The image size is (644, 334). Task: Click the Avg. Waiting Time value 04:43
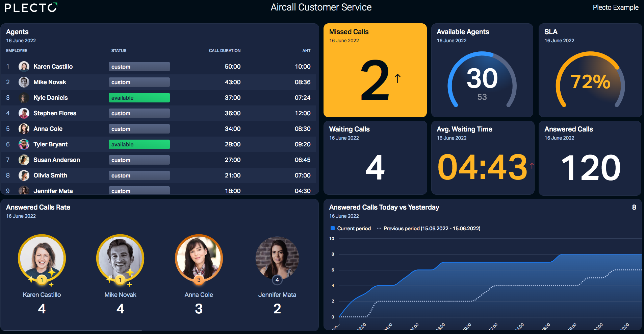coord(482,167)
